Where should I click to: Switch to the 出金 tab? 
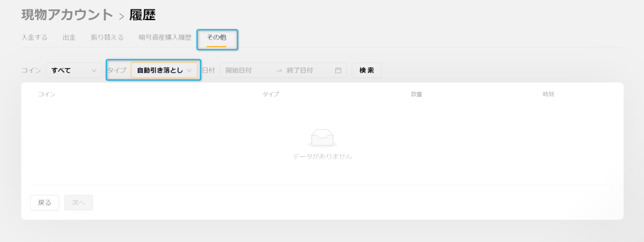[x=69, y=37]
